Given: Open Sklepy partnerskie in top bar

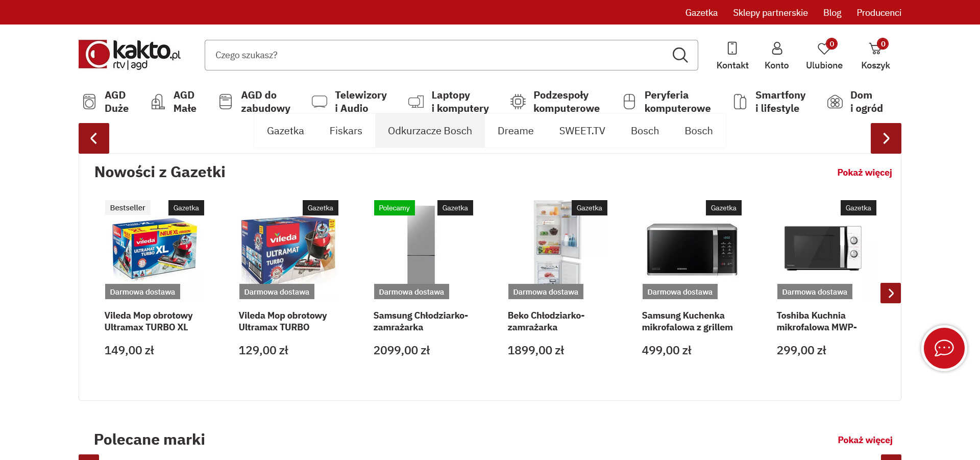Looking at the screenshot, I should click(770, 13).
